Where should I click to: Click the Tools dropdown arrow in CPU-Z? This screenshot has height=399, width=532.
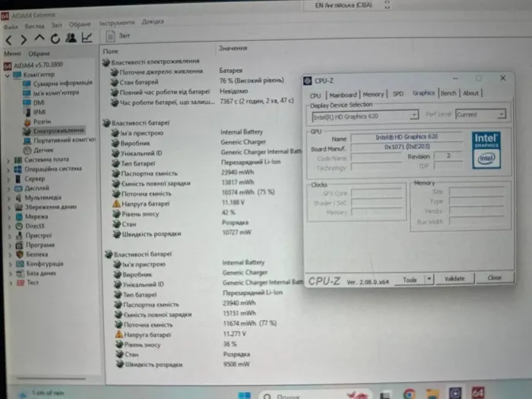(429, 279)
